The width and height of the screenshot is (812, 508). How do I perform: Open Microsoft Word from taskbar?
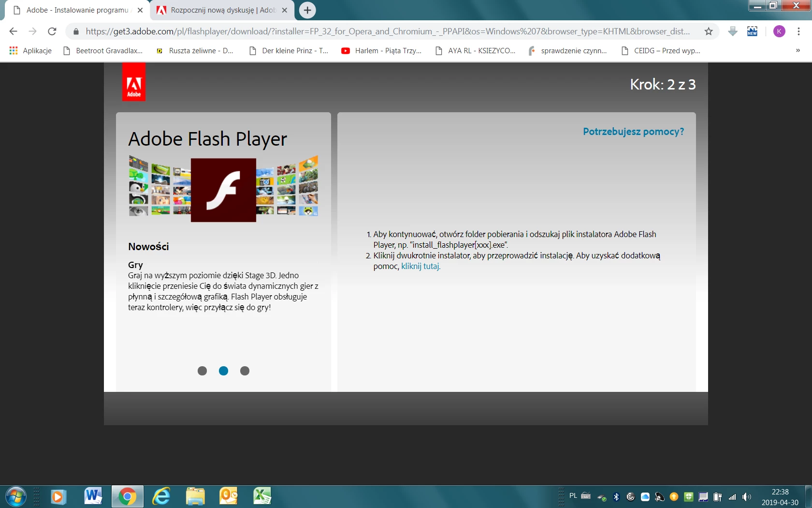93,497
